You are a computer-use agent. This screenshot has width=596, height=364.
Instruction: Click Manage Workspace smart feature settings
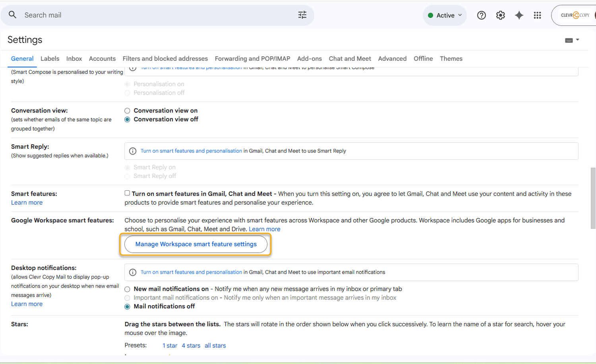pos(196,244)
